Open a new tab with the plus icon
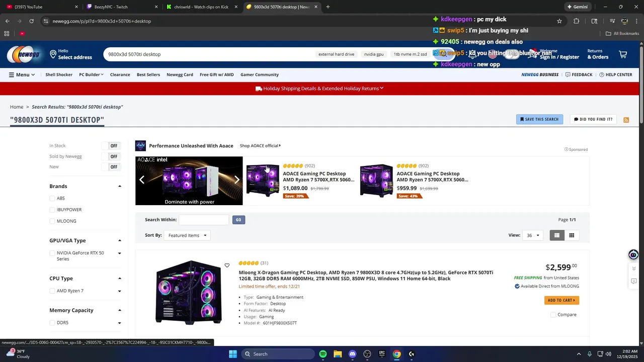Image resolution: width=644 pixels, height=362 pixels. click(x=328, y=7)
